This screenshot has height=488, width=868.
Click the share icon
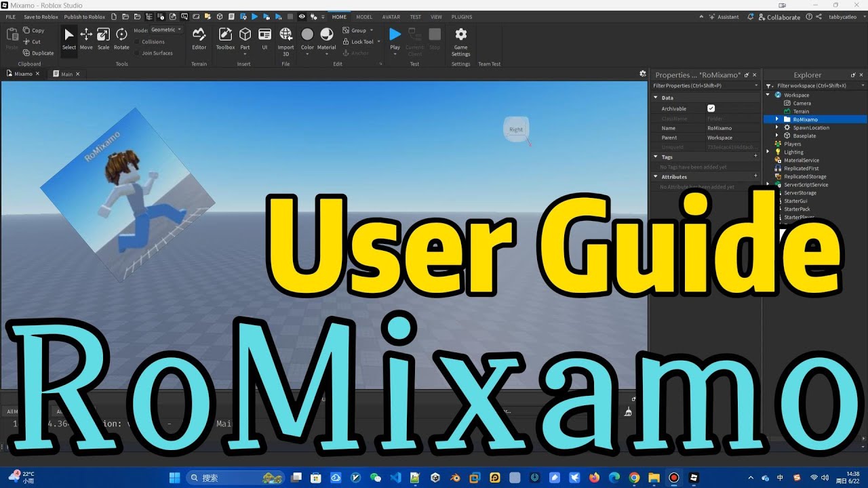818,17
